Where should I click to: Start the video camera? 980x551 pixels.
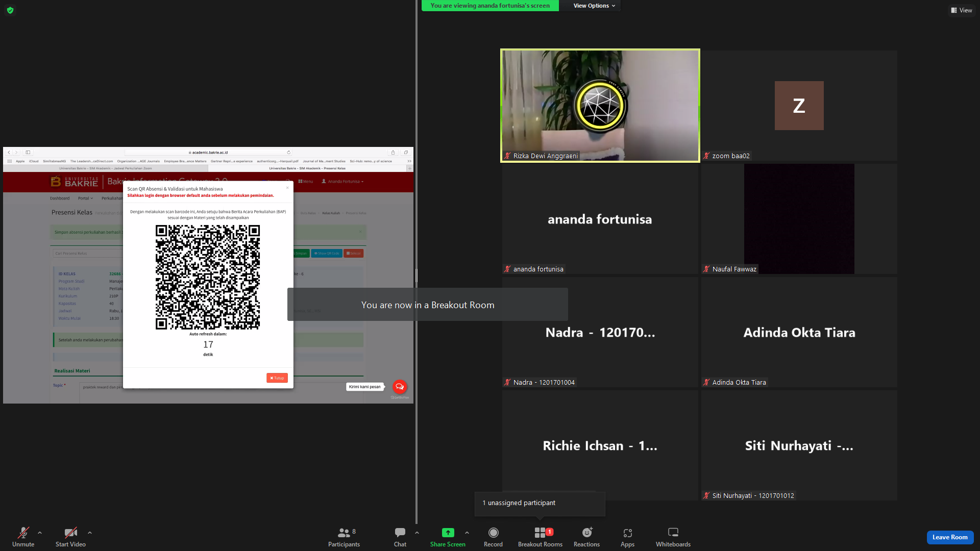(70, 537)
